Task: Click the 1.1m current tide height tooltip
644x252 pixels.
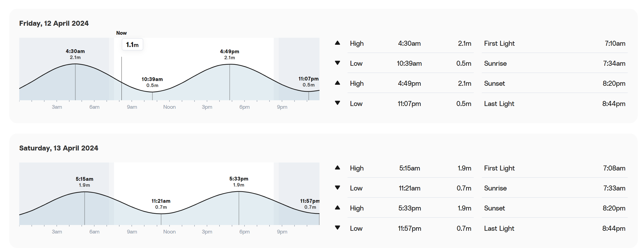Action: pos(132,45)
